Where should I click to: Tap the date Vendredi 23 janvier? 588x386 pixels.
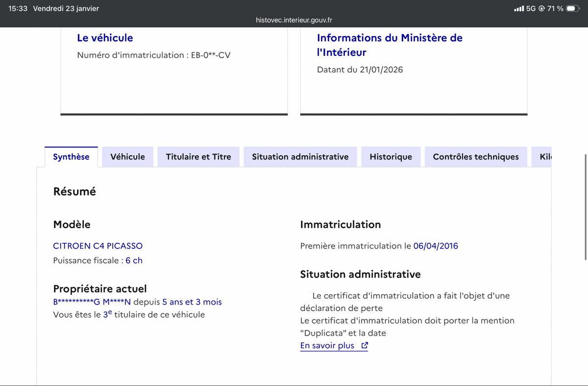click(x=66, y=8)
